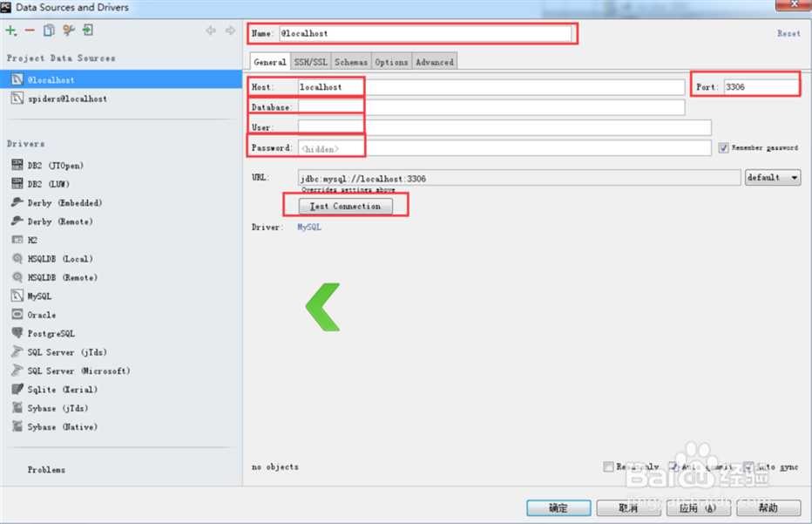Open the default URL type dropdown
Screen dimensions: 812x524
[773, 177]
